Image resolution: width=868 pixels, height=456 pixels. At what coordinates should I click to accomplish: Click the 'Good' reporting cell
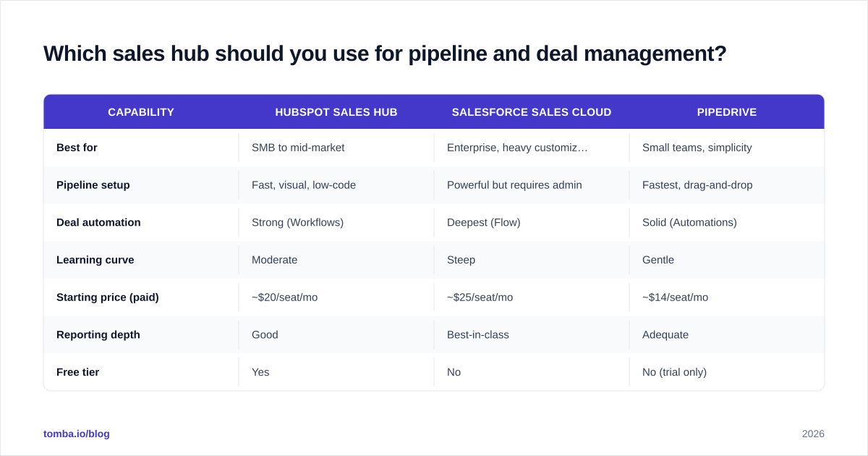(265, 335)
